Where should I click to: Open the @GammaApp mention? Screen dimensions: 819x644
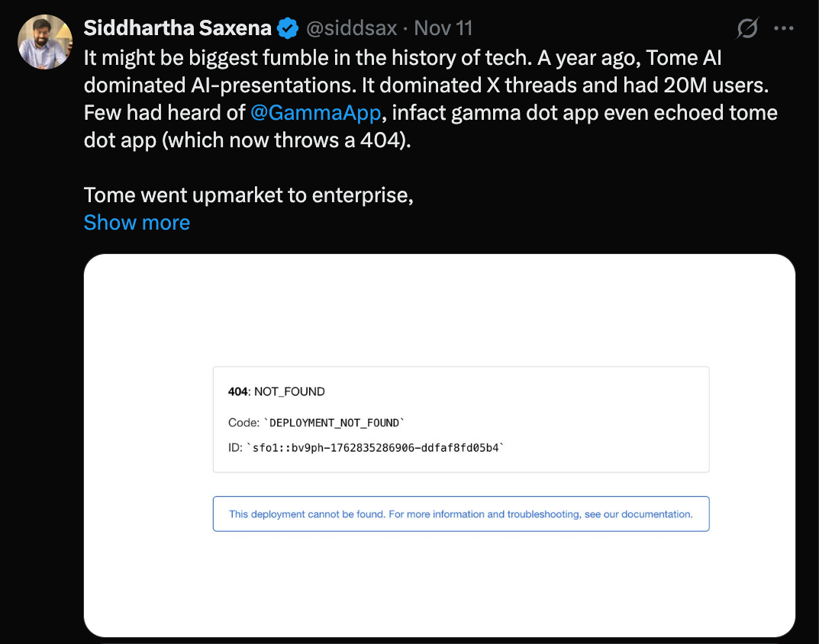coord(315,113)
